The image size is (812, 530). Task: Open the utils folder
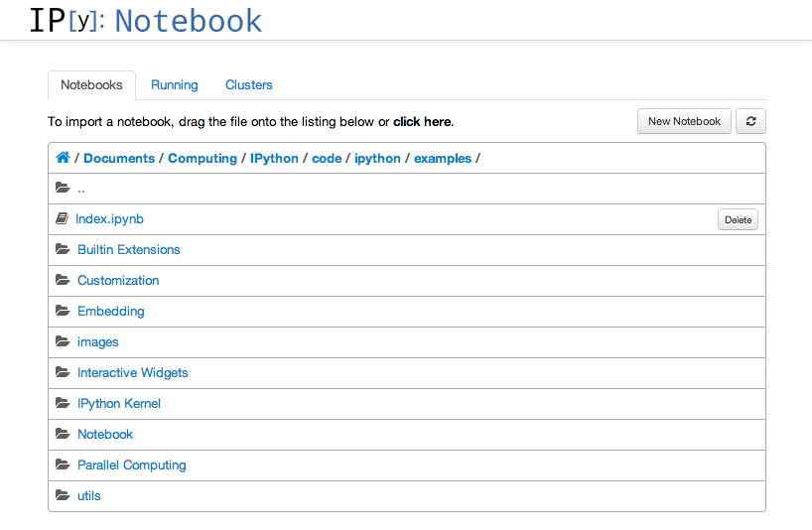point(89,496)
